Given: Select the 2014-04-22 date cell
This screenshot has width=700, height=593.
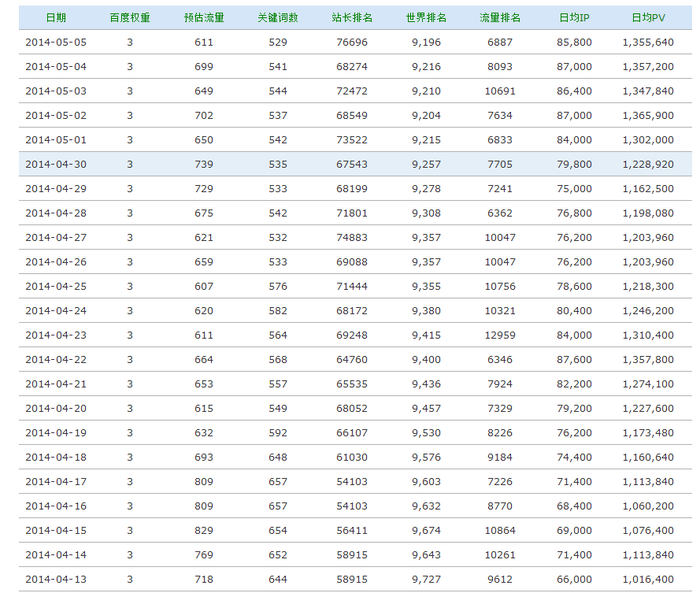Looking at the screenshot, I should [56, 359].
